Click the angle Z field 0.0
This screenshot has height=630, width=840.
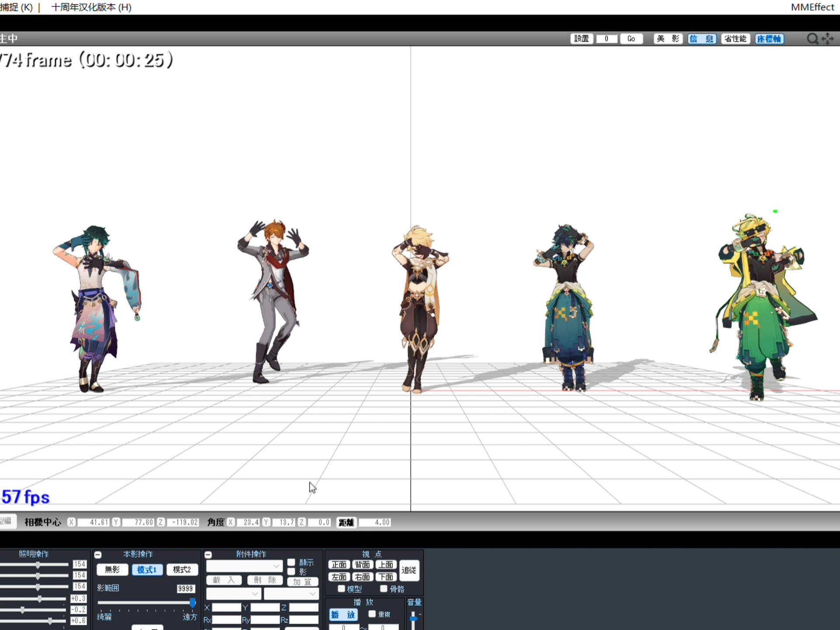[x=320, y=522]
